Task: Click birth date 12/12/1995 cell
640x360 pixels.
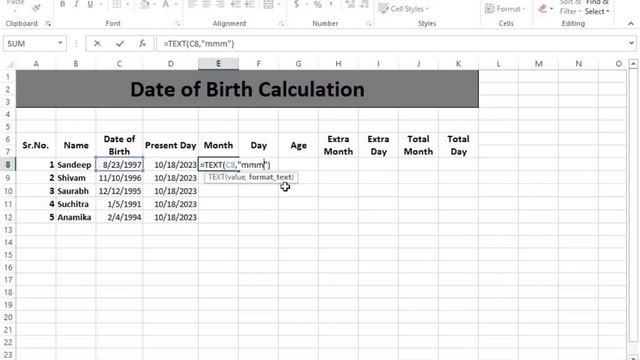Action: pyautogui.click(x=119, y=191)
